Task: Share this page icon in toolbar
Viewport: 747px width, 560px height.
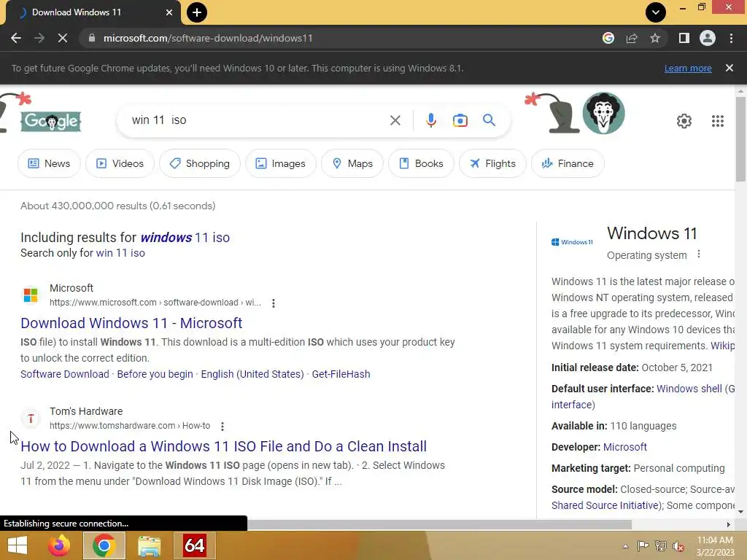Action: pos(632,38)
